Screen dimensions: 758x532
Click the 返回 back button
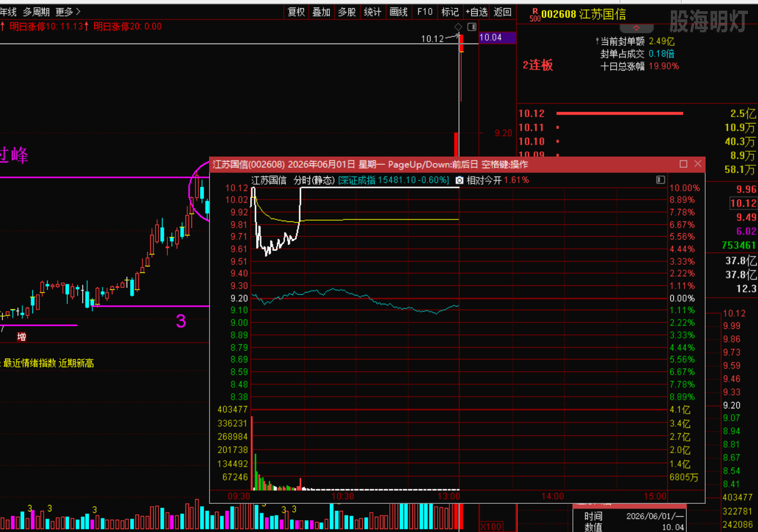click(x=502, y=12)
